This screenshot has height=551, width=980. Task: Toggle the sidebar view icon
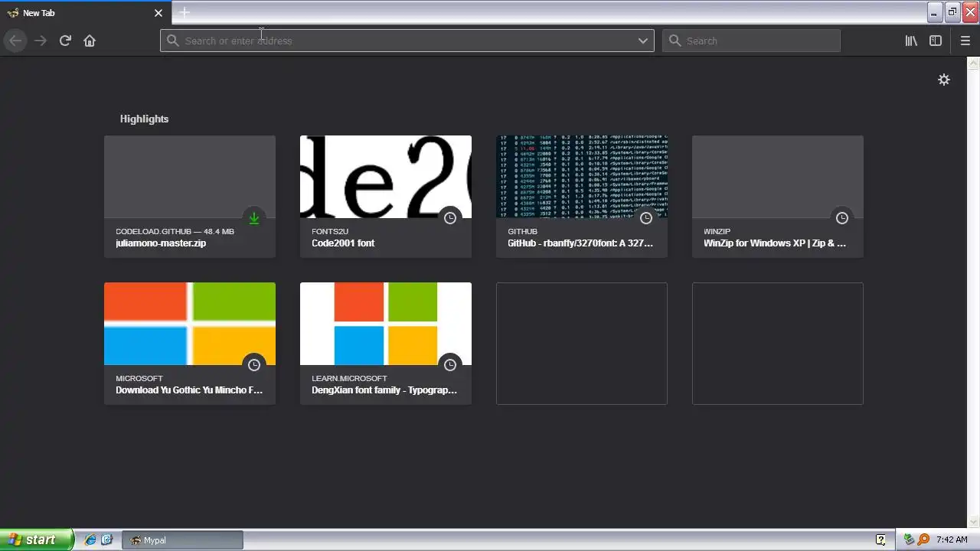pyautogui.click(x=936, y=41)
